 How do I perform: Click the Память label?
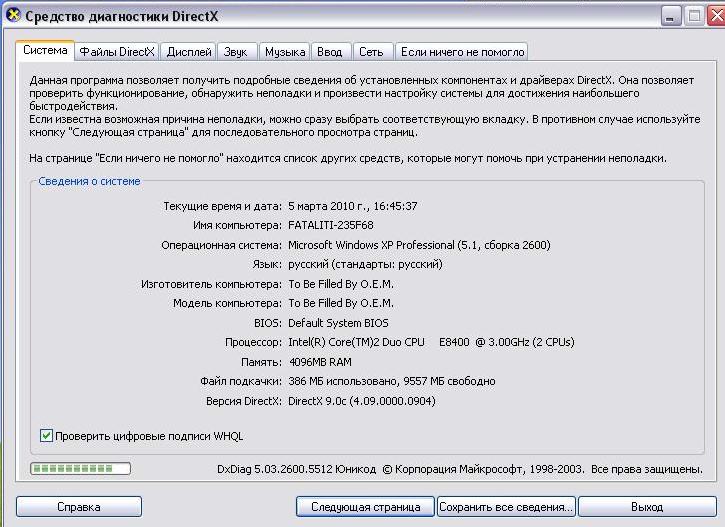pos(261,362)
